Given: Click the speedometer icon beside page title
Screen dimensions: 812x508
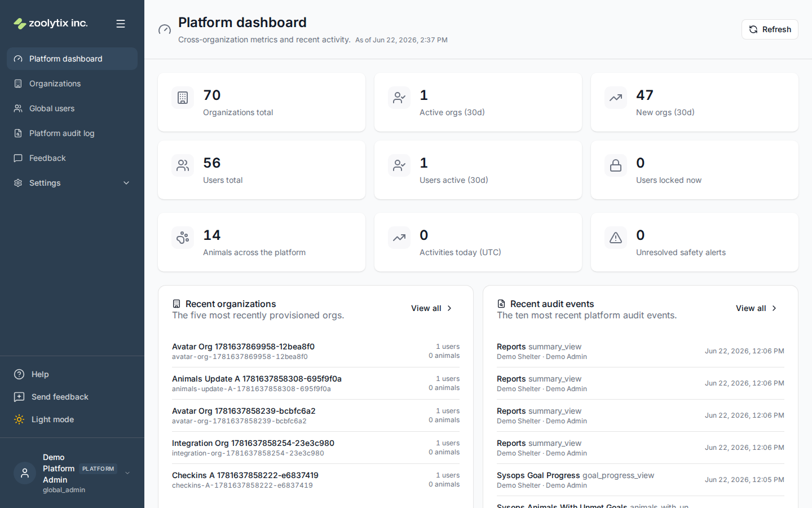Looking at the screenshot, I should point(165,29).
